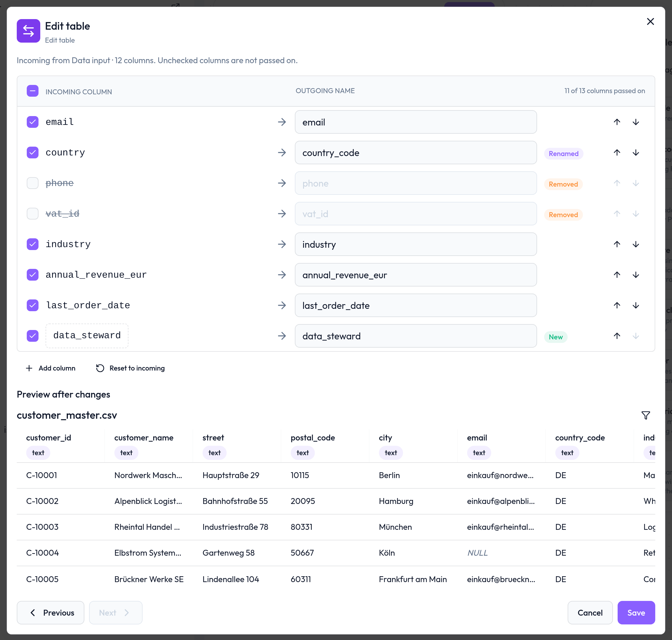
Task: Edit the country_code outgoing name field
Action: tap(415, 153)
